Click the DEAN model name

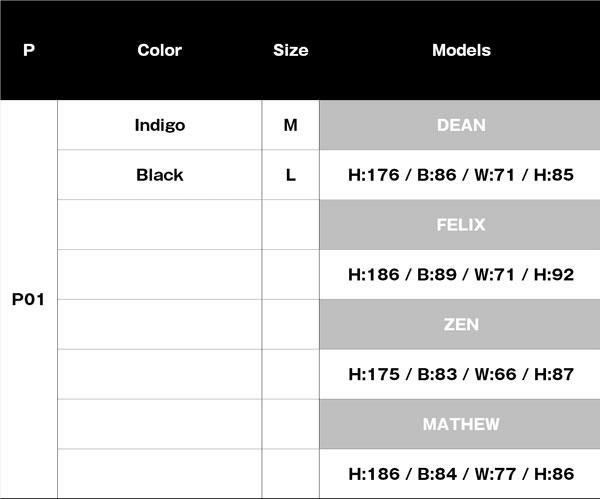tap(461, 125)
